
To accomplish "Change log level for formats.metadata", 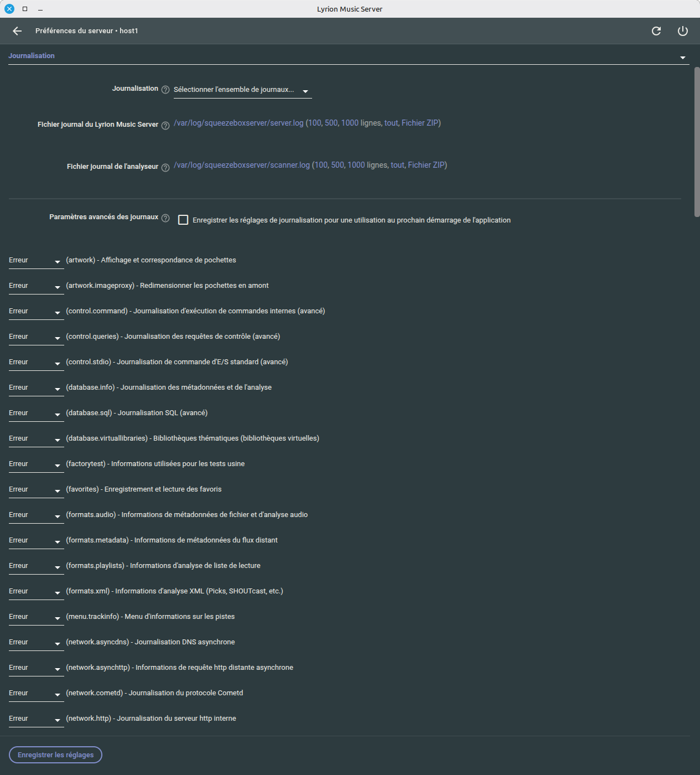I will [x=37, y=541].
